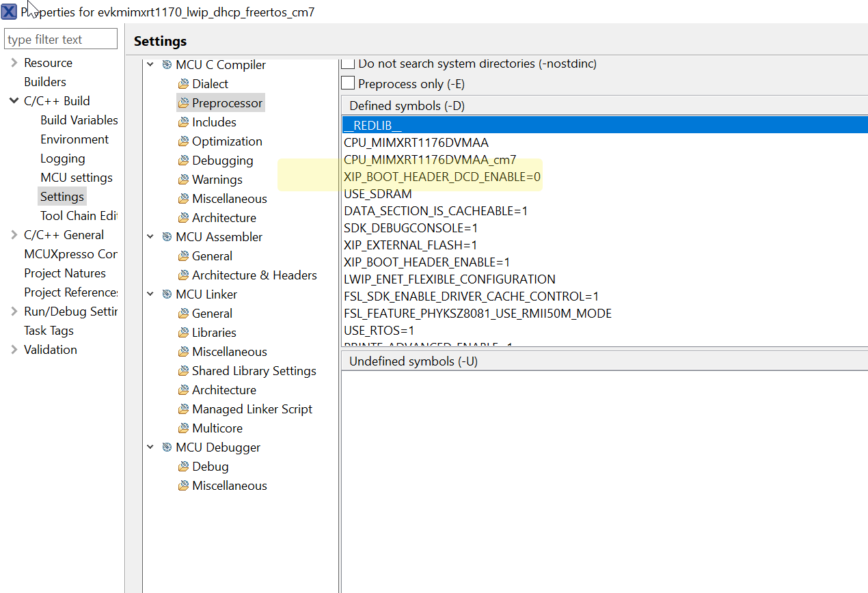868x593 pixels.
Task: Click the MCU Debugger gear icon
Action: pos(167,447)
